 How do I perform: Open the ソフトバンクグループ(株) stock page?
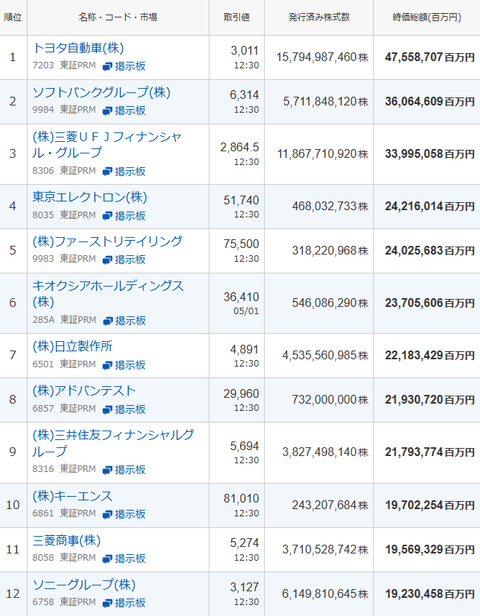point(101,92)
